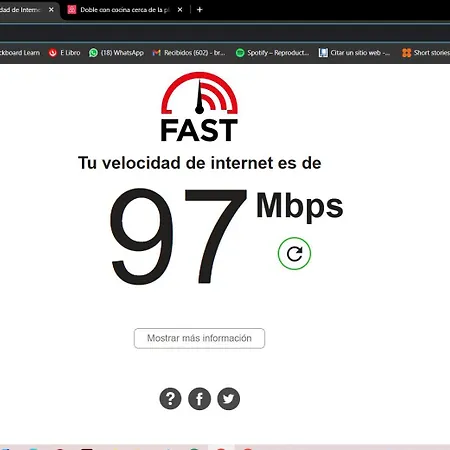Share result via Facebook icon
This screenshot has width=450, height=450.
tap(199, 398)
